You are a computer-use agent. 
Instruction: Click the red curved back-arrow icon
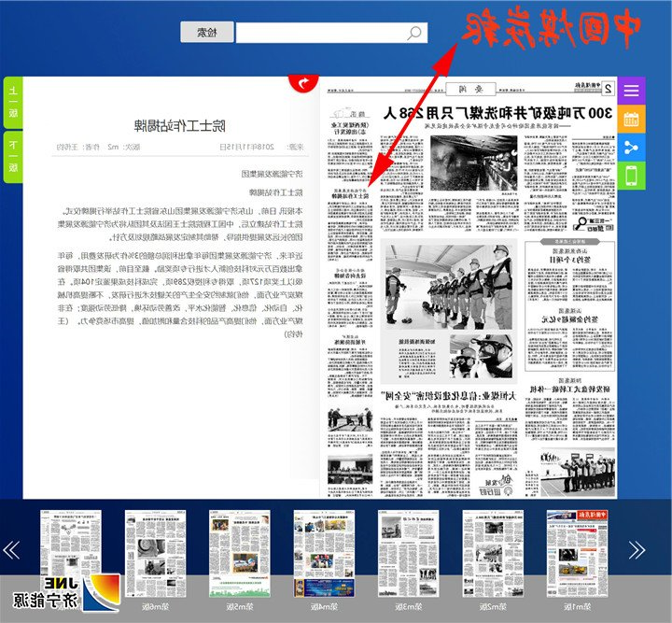[303, 83]
